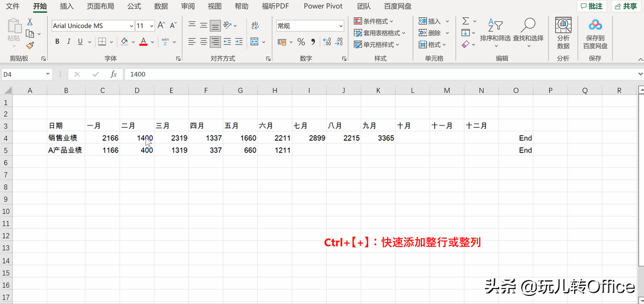Toggle top vertical alignment
The image size is (644, 304).
click(x=192, y=25)
